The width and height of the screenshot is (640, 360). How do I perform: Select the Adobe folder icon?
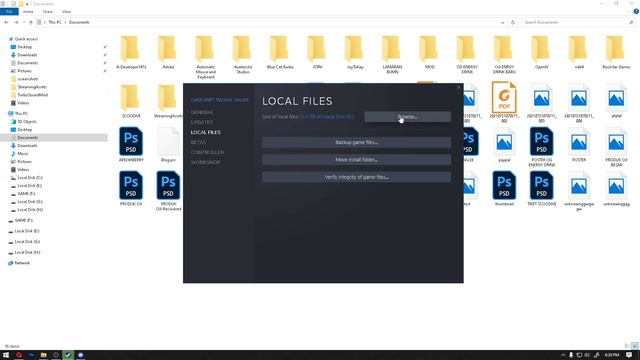tap(168, 52)
